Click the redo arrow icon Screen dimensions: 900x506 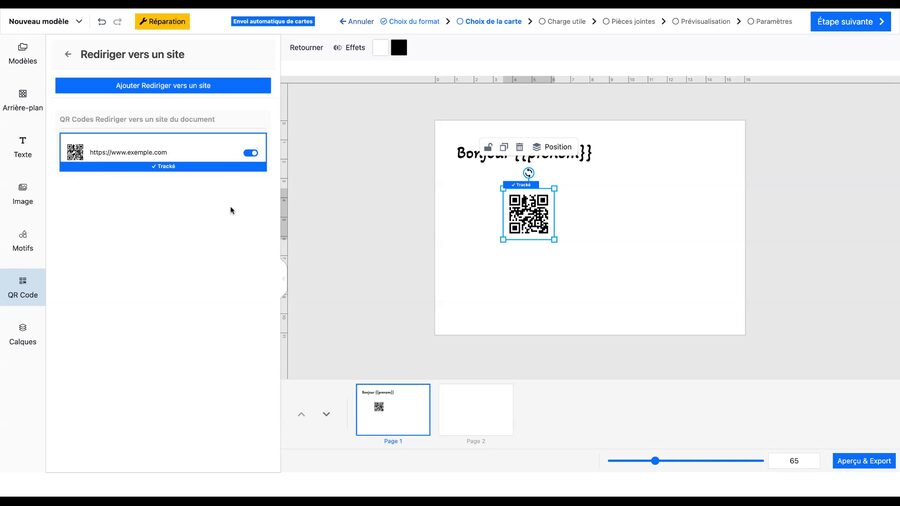pos(117,22)
